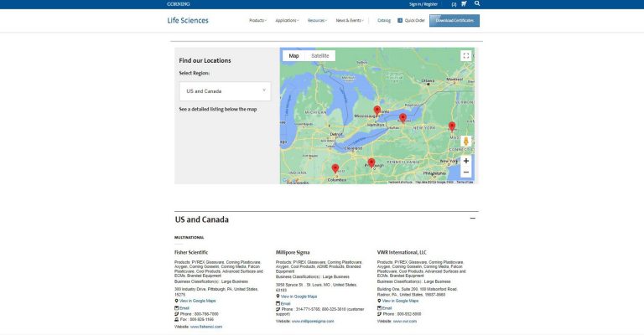Click the Fisher Scientific heading
This screenshot has height=335, width=644.
click(x=191, y=253)
